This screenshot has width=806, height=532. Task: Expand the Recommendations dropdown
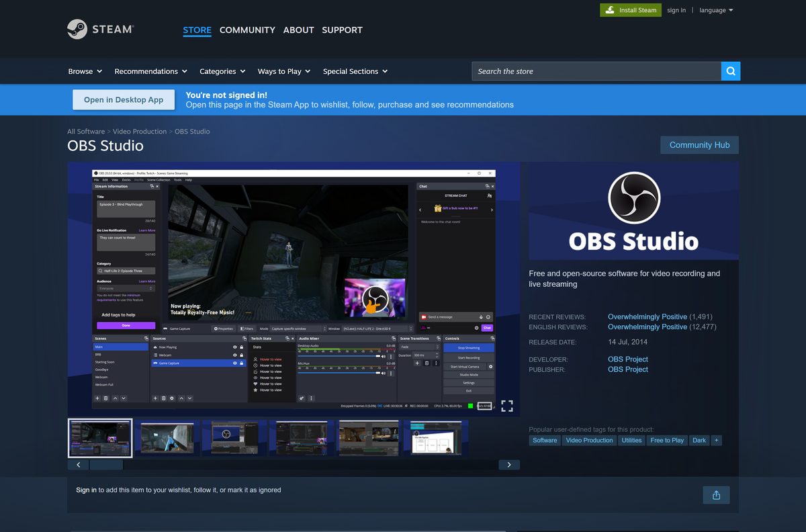(x=150, y=71)
